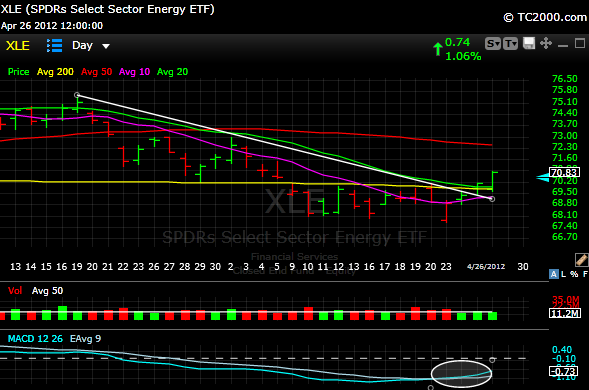Click the last green volume bar
Viewport: 589px width, 390px height.
click(492, 316)
